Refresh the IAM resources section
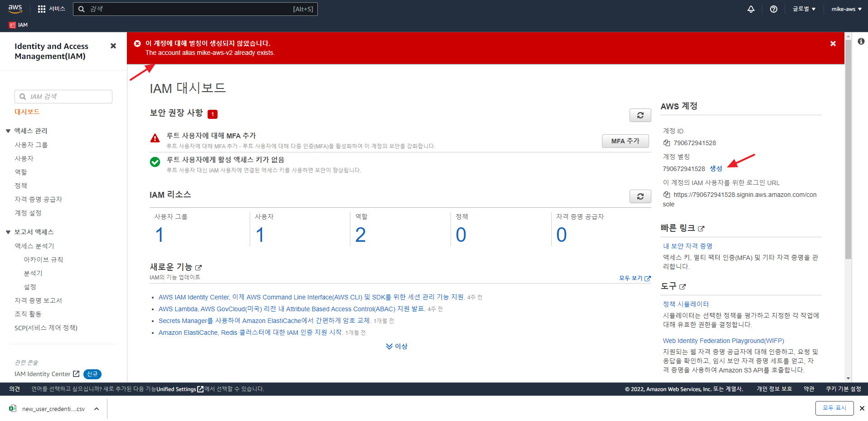Image resolution: width=868 pixels, height=421 pixels. click(640, 196)
